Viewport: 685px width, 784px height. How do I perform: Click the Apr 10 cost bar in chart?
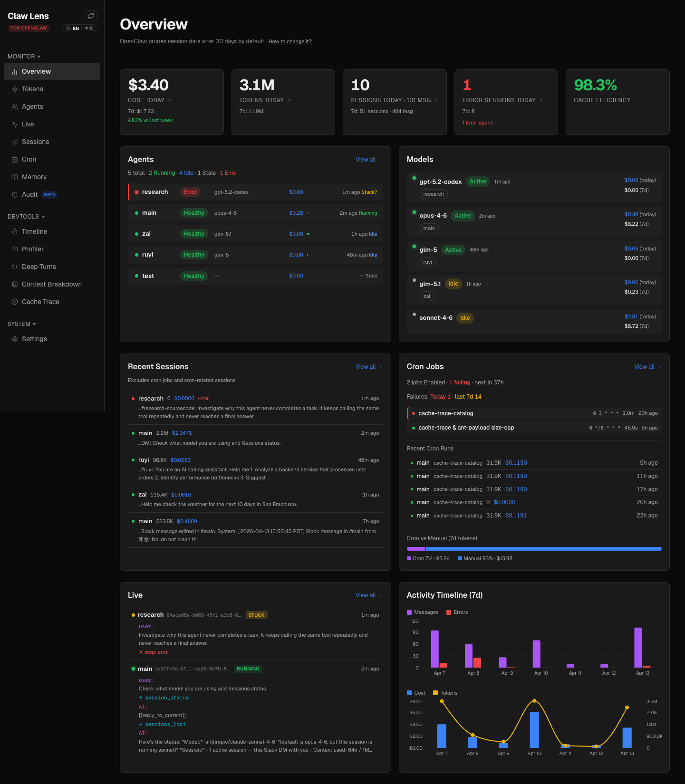tap(534, 730)
